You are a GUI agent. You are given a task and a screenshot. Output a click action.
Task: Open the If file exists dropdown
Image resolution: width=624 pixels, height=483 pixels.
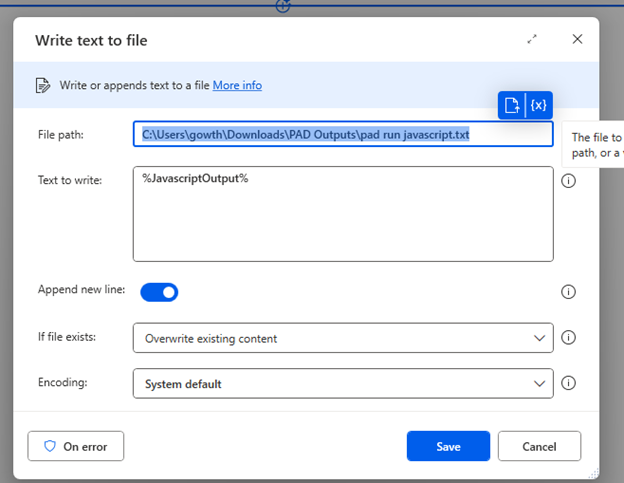(x=343, y=338)
